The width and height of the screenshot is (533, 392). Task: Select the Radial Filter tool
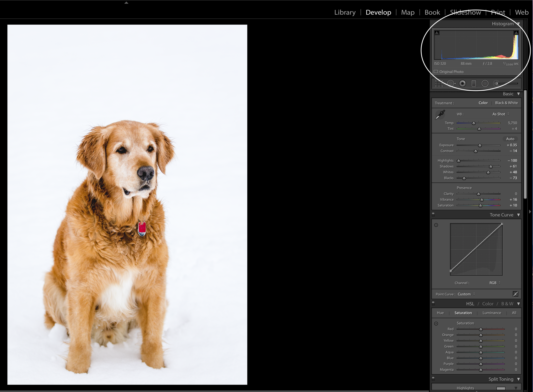pyautogui.click(x=485, y=84)
